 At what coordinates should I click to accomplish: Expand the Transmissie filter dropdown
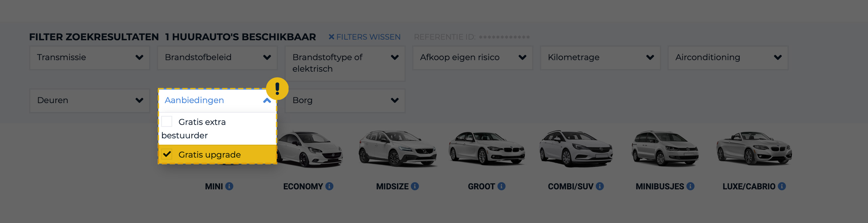[x=89, y=57]
